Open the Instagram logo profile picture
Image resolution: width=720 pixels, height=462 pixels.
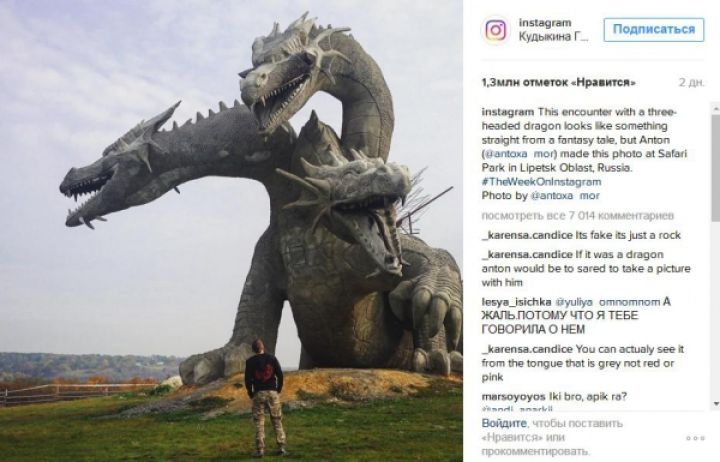[495, 30]
